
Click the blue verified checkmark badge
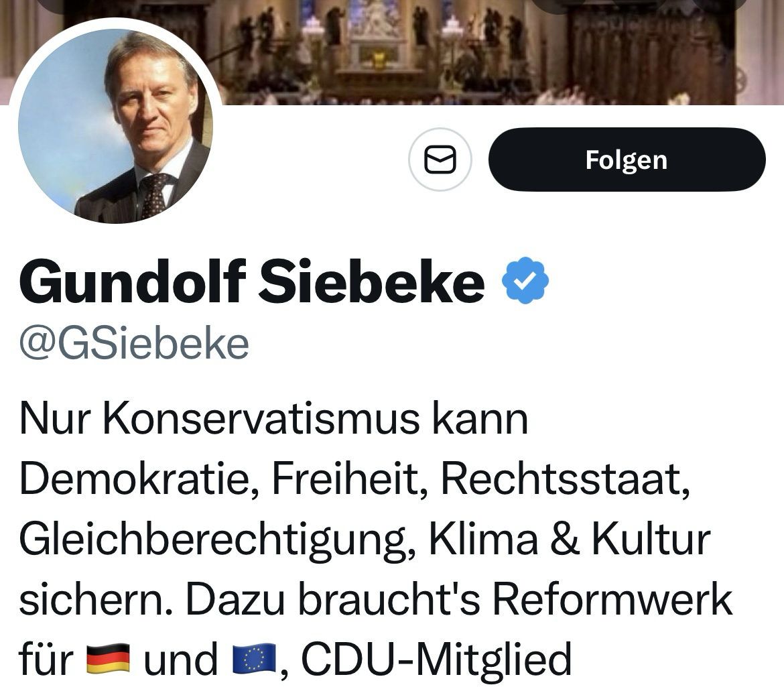(525, 280)
